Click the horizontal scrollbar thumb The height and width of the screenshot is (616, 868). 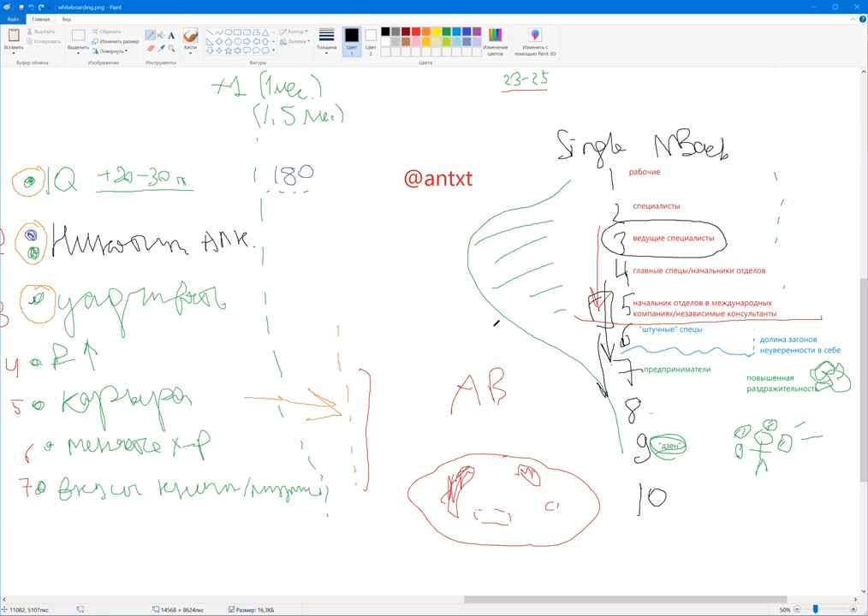tap(626, 600)
